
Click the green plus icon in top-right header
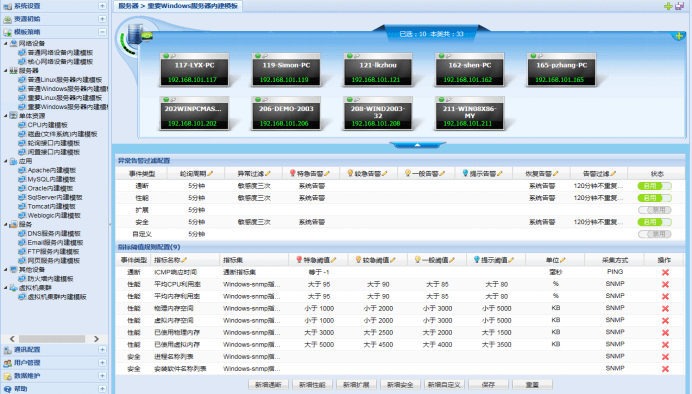click(669, 6)
